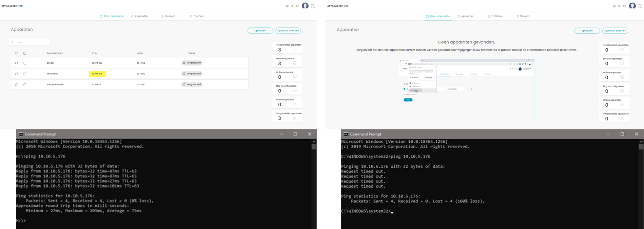
Task: Click the crossed-out signal icon in the left Offline apparaten card
Action: (x=295, y=104)
